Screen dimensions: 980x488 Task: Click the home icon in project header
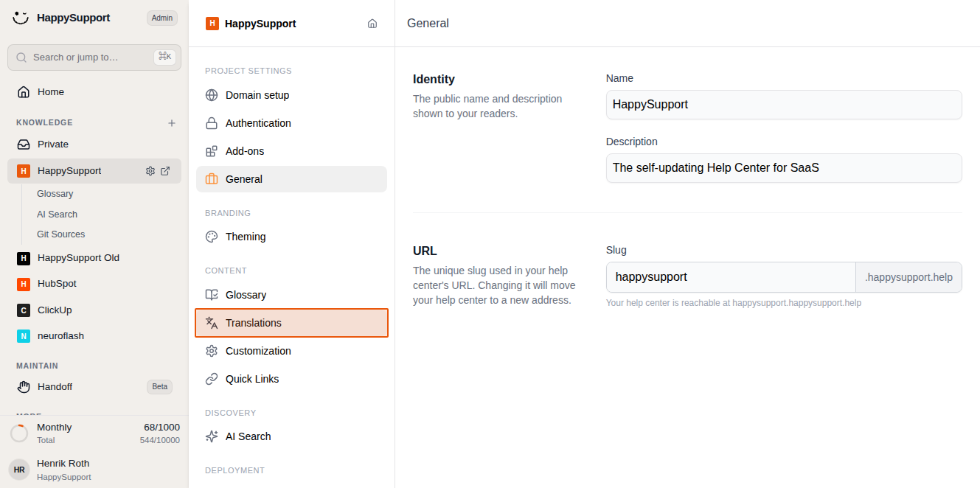pyautogui.click(x=372, y=24)
